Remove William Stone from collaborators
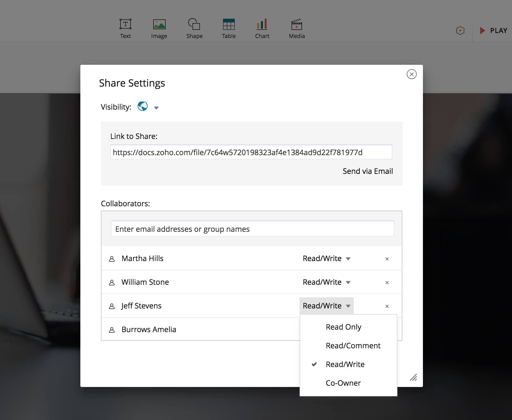Viewport: 512px width, 420px height. click(x=387, y=283)
